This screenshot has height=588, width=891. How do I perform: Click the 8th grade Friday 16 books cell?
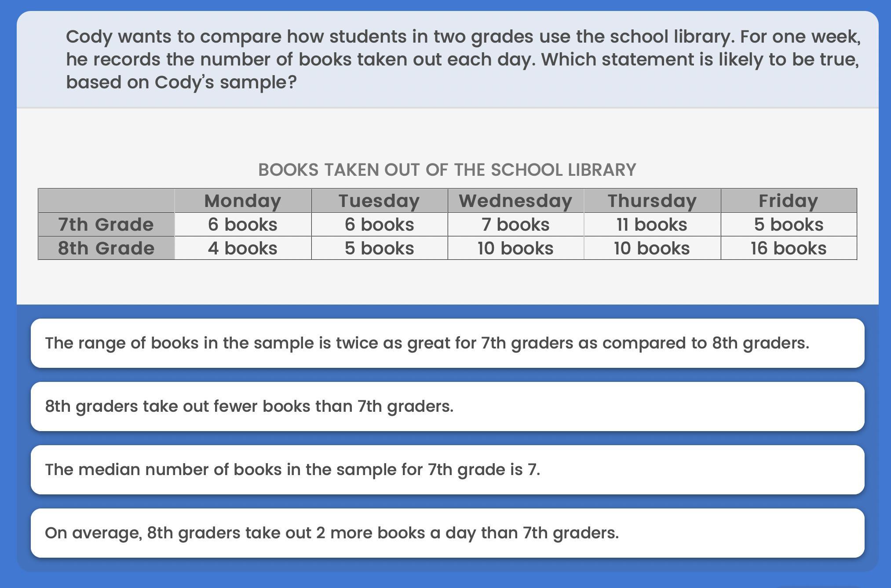[x=789, y=248]
